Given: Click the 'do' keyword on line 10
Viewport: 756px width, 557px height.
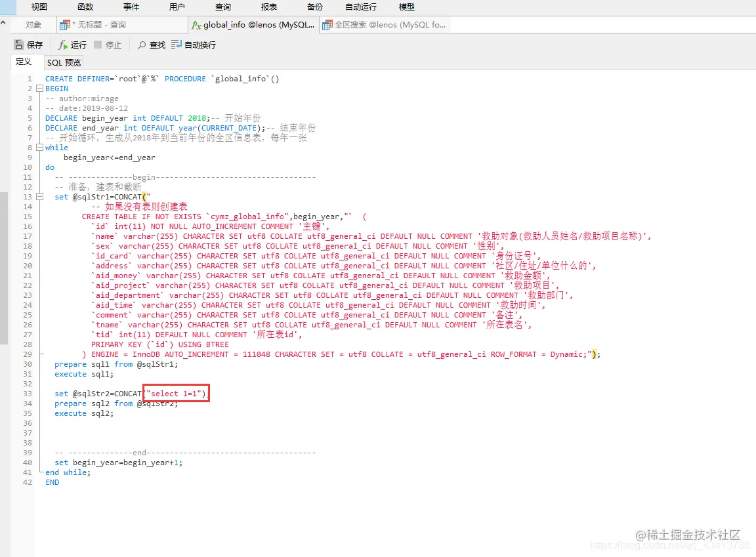Looking at the screenshot, I should [50, 167].
